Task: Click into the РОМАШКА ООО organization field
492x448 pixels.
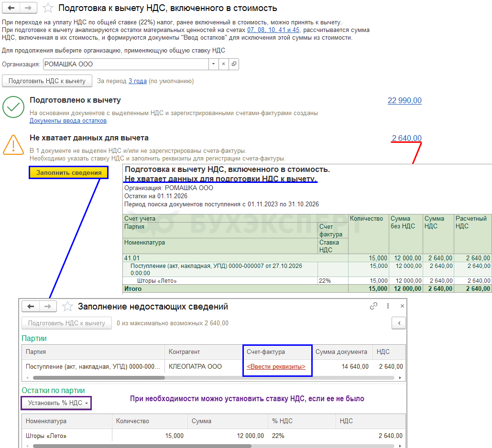Action: [x=126, y=64]
